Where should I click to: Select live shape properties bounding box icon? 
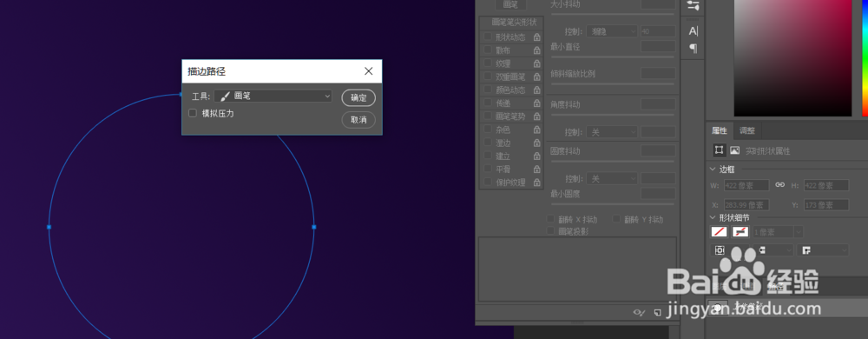[719, 150]
